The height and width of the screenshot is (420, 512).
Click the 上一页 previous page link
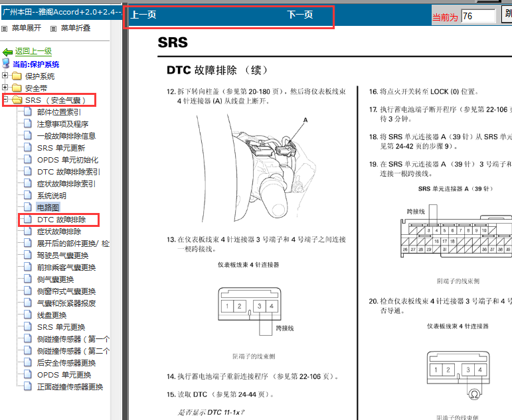point(143,15)
